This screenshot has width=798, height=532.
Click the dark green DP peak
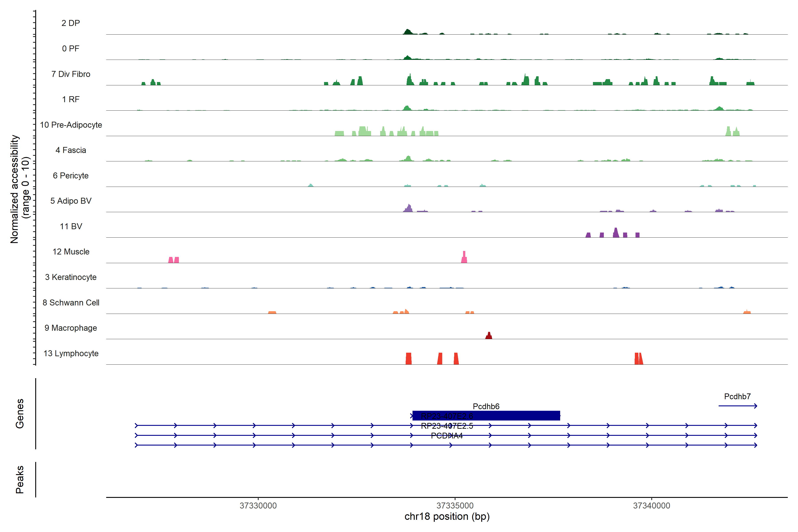pos(408,32)
